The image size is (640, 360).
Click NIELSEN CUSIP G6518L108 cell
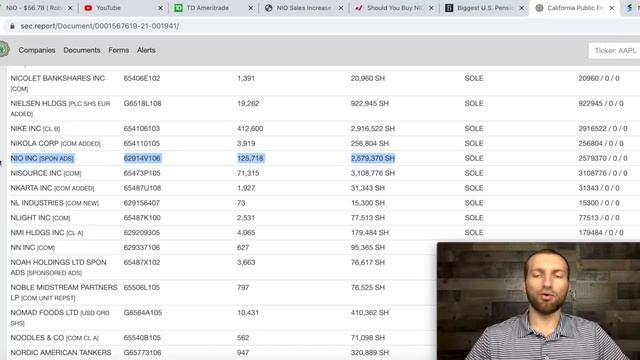tap(142, 104)
